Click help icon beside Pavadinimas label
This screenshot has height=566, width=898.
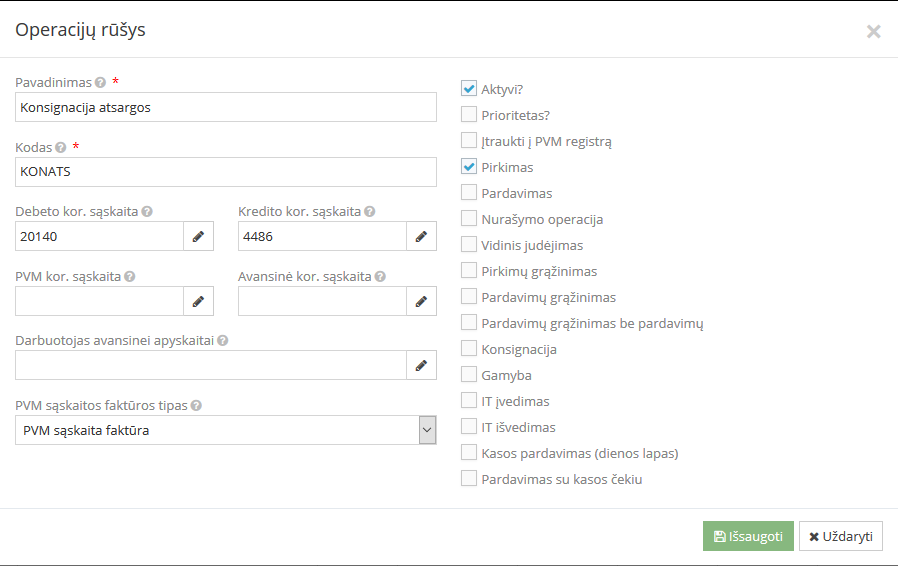(100, 83)
